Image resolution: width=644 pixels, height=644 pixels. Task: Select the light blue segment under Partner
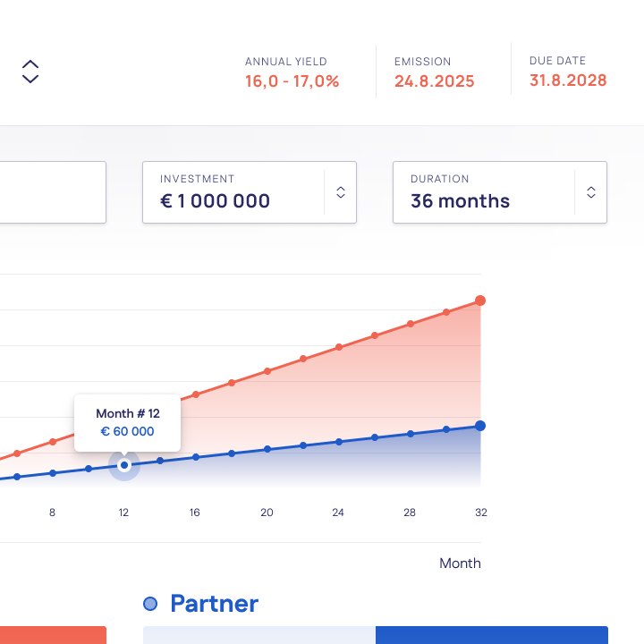point(258,635)
